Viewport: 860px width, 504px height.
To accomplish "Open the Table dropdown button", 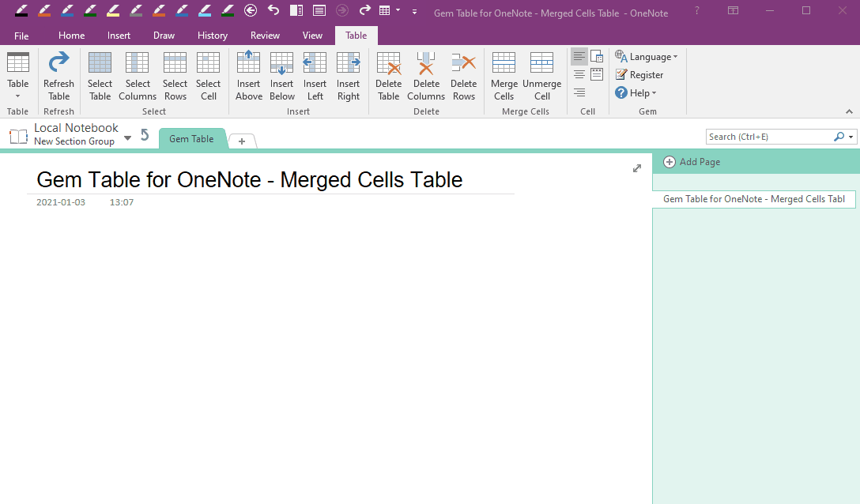I will point(17,76).
